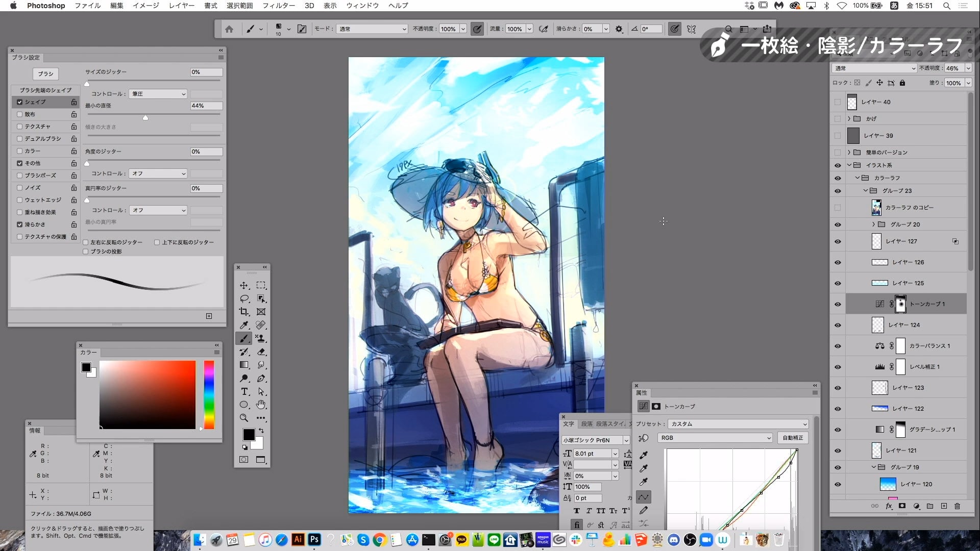Expand the 簡単のバージョン group
Viewport: 980px width, 551px height.
[849, 153]
